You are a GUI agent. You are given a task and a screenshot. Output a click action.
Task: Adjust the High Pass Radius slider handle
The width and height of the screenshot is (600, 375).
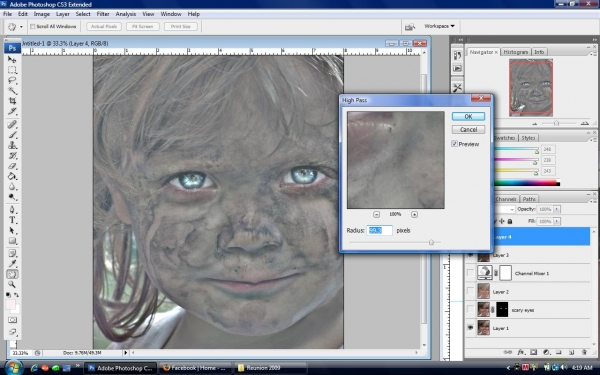coord(431,242)
